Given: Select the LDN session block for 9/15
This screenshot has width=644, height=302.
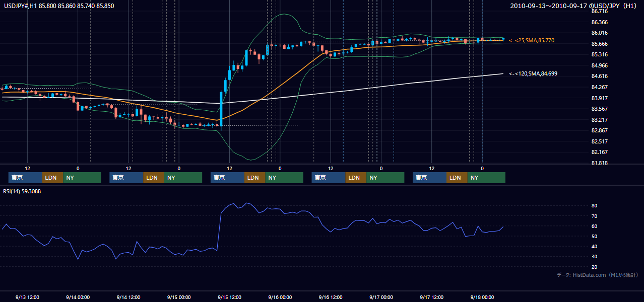Looking at the screenshot, I should coord(254,178).
